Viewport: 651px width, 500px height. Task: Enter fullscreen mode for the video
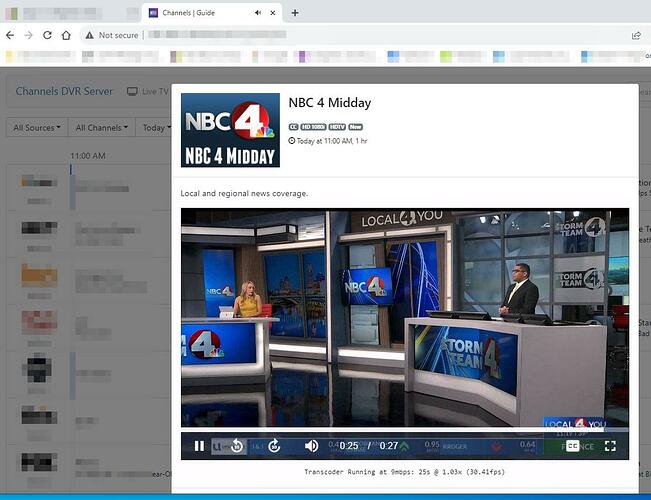pyautogui.click(x=610, y=446)
